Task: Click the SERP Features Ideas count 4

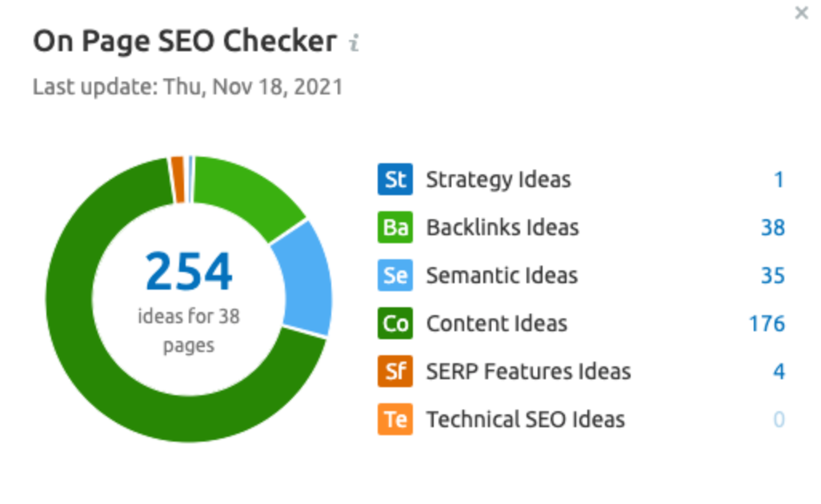Action: click(x=779, y=371)
